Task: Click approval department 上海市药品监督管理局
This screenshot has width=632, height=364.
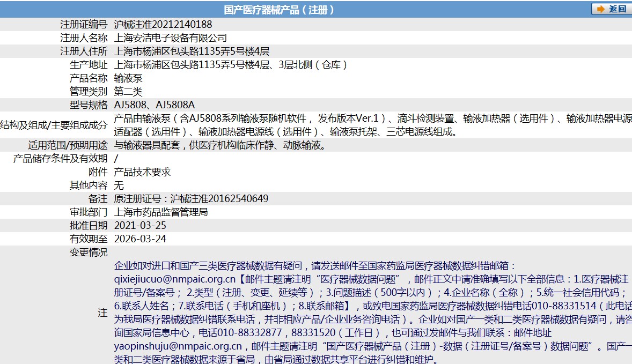Action: click(x=161, y=212)
